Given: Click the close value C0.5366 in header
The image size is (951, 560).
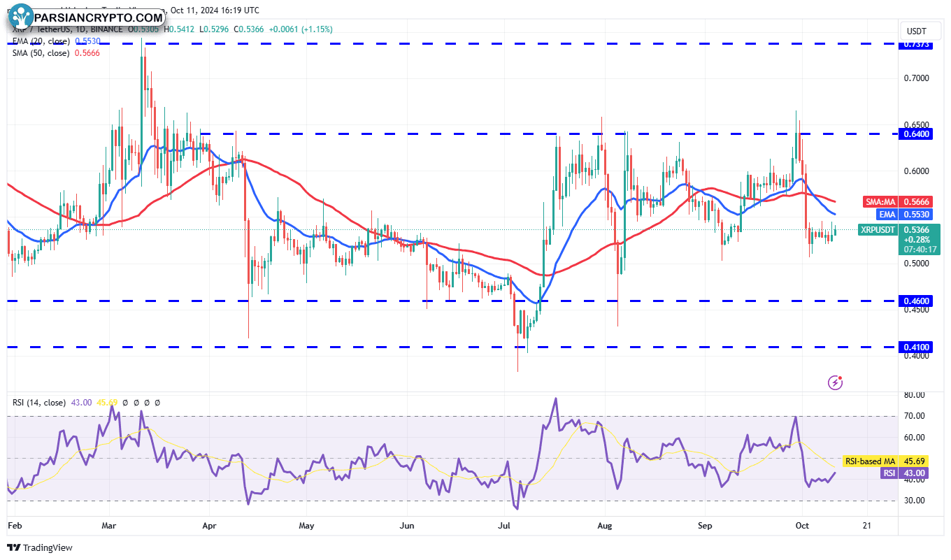Looking at the screenshot, I should [x=249, y=29].
